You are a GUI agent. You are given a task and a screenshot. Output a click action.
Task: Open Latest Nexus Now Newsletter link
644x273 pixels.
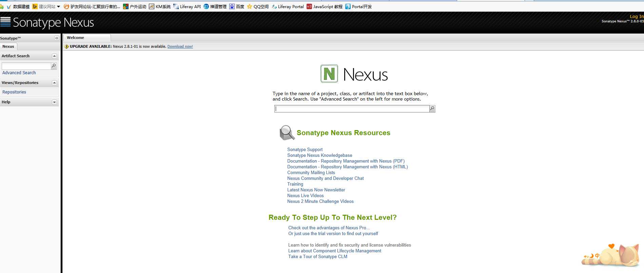[316, 190]
